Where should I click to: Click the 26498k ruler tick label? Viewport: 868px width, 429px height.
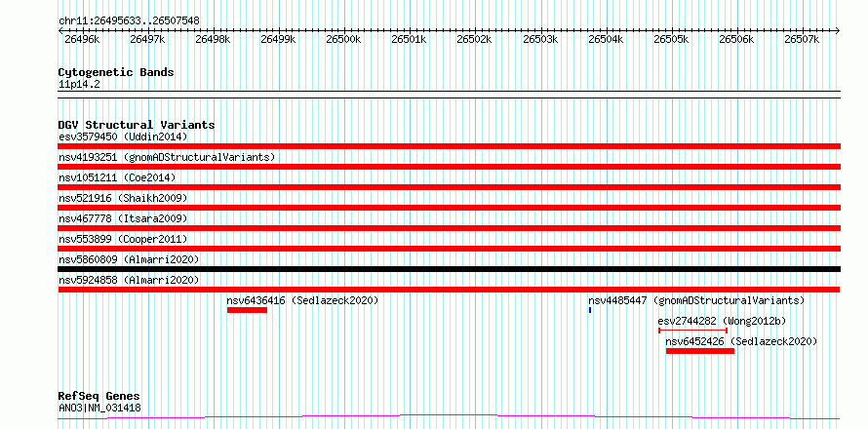[x=214, y=39]
